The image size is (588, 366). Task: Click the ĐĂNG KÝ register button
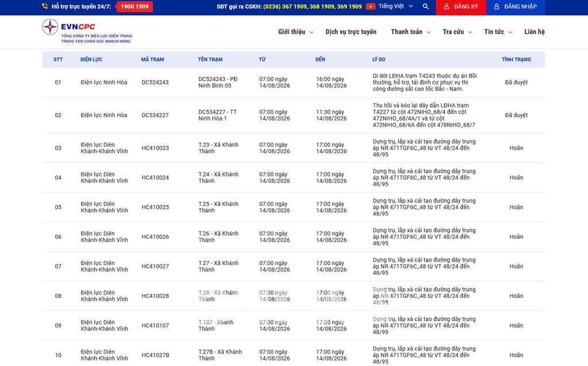461,7
